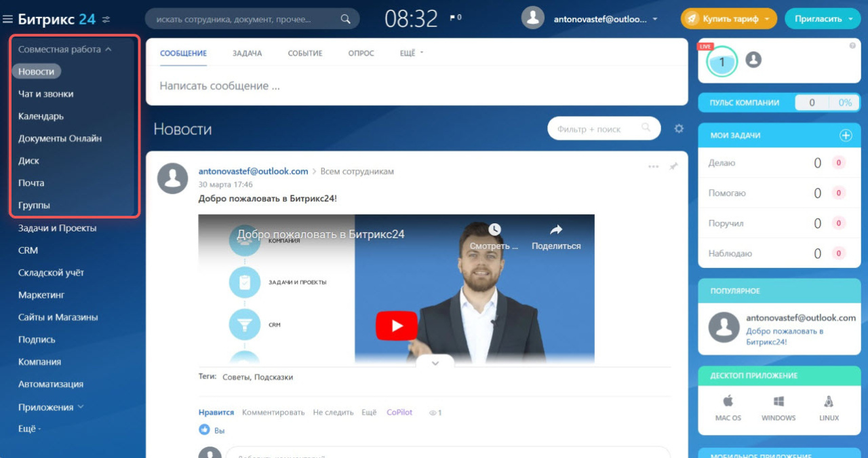Open CRM in the left sidebar
Screen dimensions: 868x458
tap(28, 250)
